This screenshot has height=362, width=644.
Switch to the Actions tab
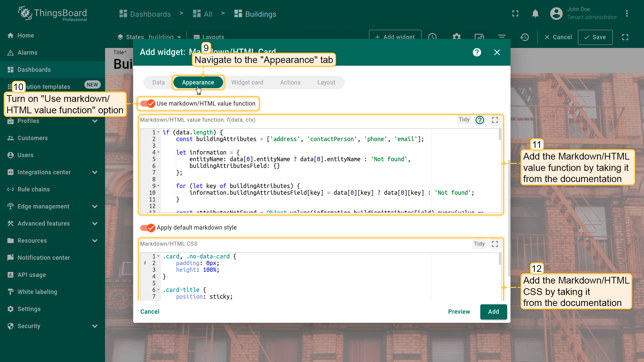point(290,82)
